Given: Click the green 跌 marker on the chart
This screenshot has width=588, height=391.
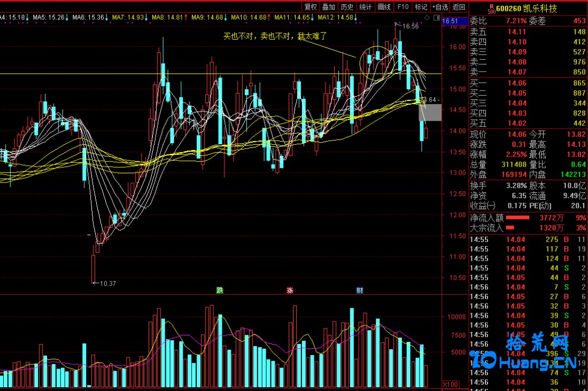Looking at the screenshot, I should coord(220,290).
